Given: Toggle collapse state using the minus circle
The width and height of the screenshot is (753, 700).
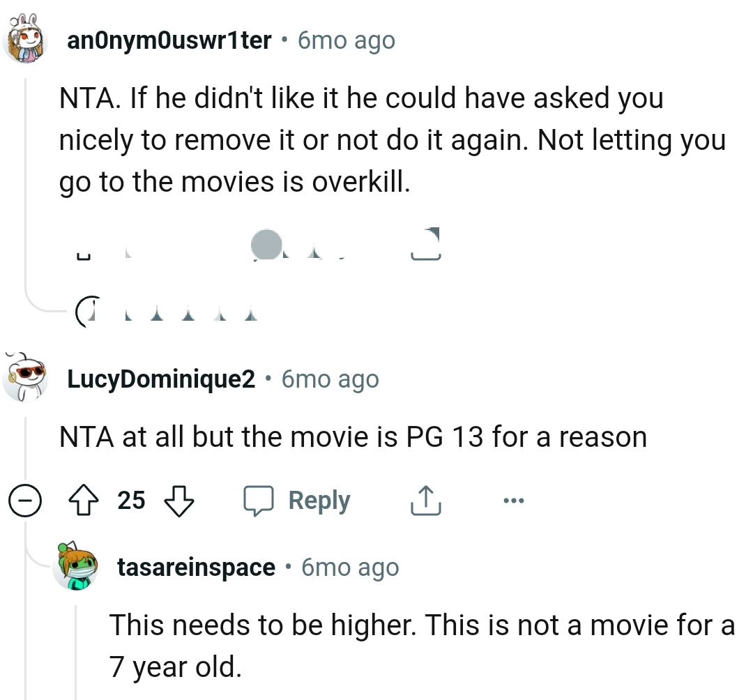Looking at the screenshot, I should [26, 500].
